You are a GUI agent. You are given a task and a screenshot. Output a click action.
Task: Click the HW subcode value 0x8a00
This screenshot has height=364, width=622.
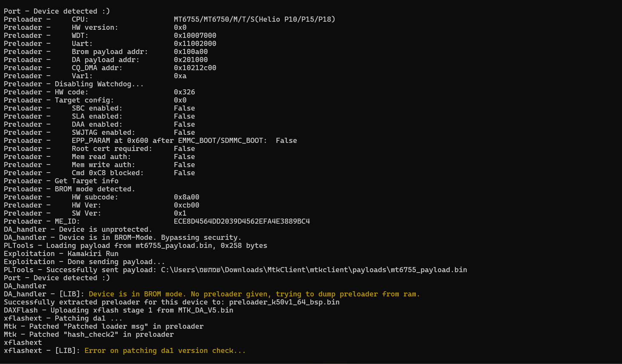(x=186, y=197)
